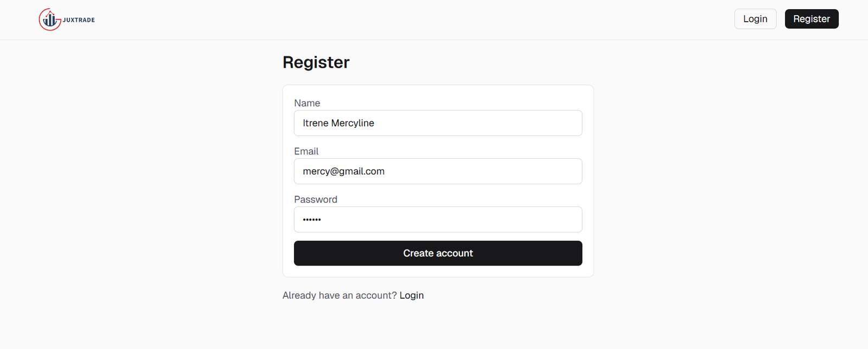868x349 pixels.
Task: Click the Password field label
Action: tap(316, 199)
